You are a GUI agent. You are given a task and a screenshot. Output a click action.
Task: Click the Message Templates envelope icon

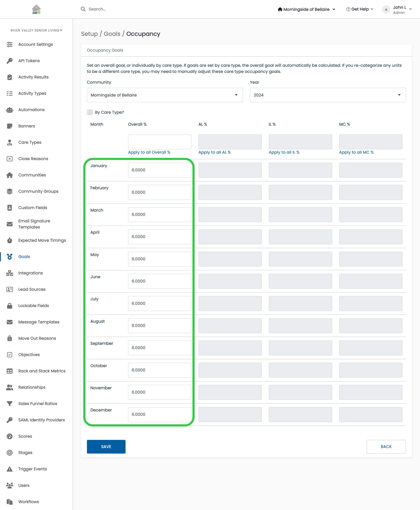click(x=10, y=322)
